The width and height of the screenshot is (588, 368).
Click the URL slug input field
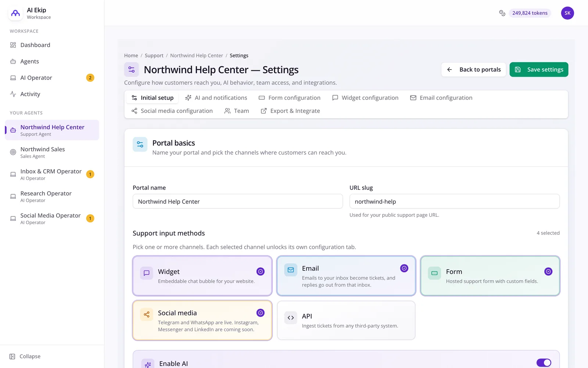455,201
